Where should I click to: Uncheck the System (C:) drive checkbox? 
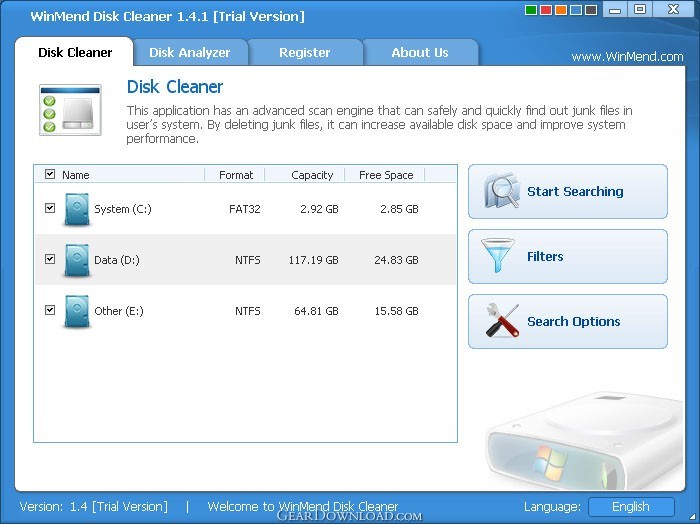[50, 208]
